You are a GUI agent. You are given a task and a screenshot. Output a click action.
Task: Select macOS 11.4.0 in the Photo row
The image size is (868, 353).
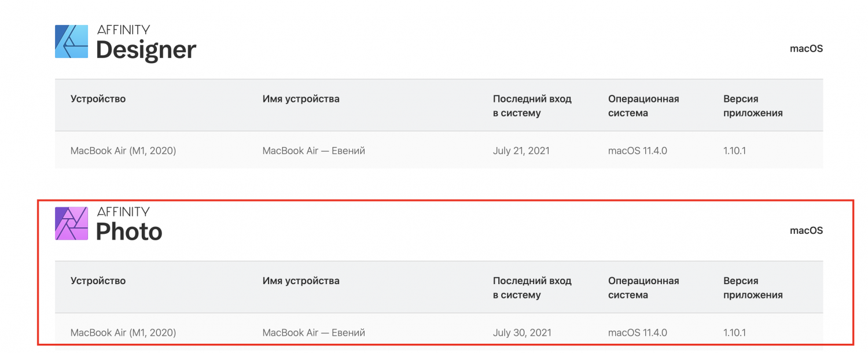click(x=637, y=333)
